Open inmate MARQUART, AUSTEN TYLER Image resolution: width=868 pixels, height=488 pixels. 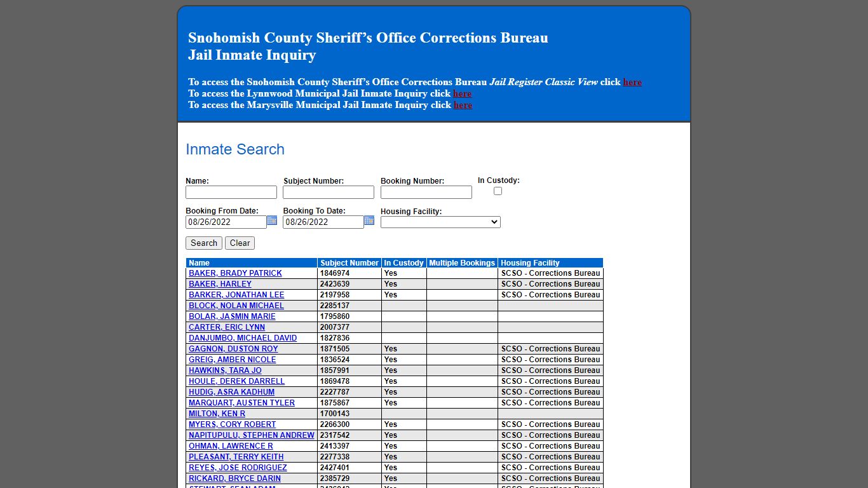pyautogui.click(x=241, y=403)
